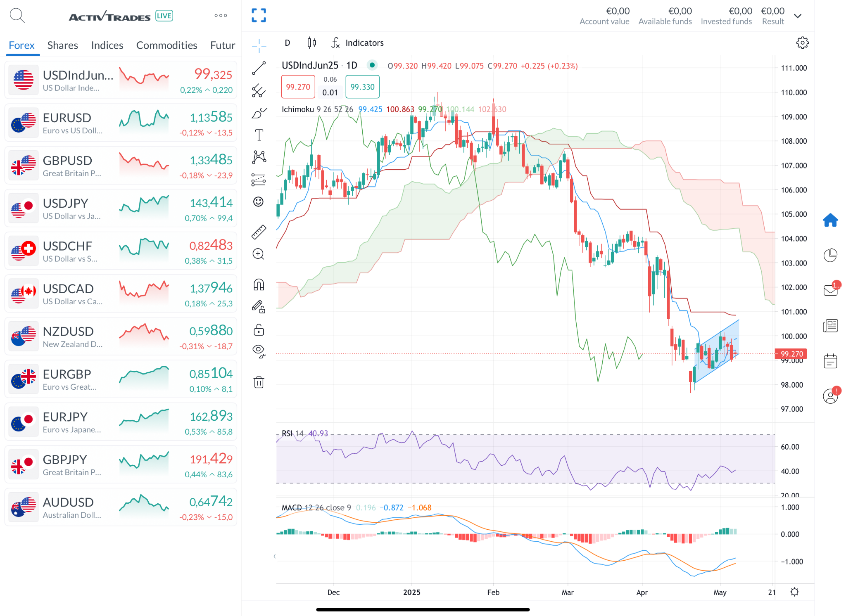Switch to the Shares tab

click(62, 45)
